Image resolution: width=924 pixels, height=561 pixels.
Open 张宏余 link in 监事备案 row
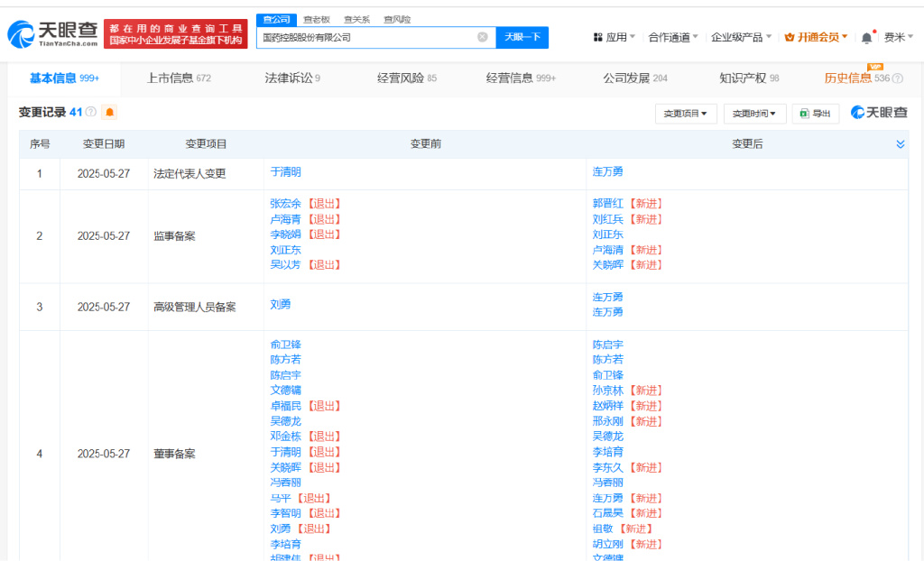click(x=285, y=203)
